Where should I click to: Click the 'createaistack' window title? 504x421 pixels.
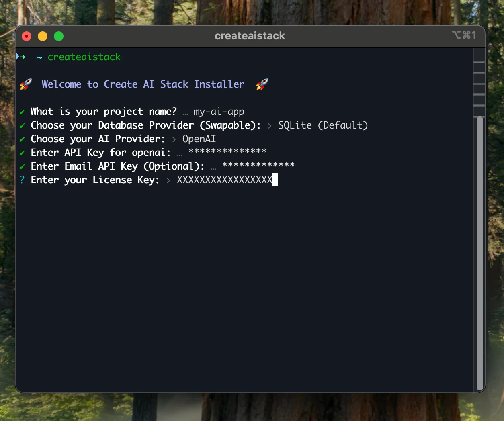250,36
